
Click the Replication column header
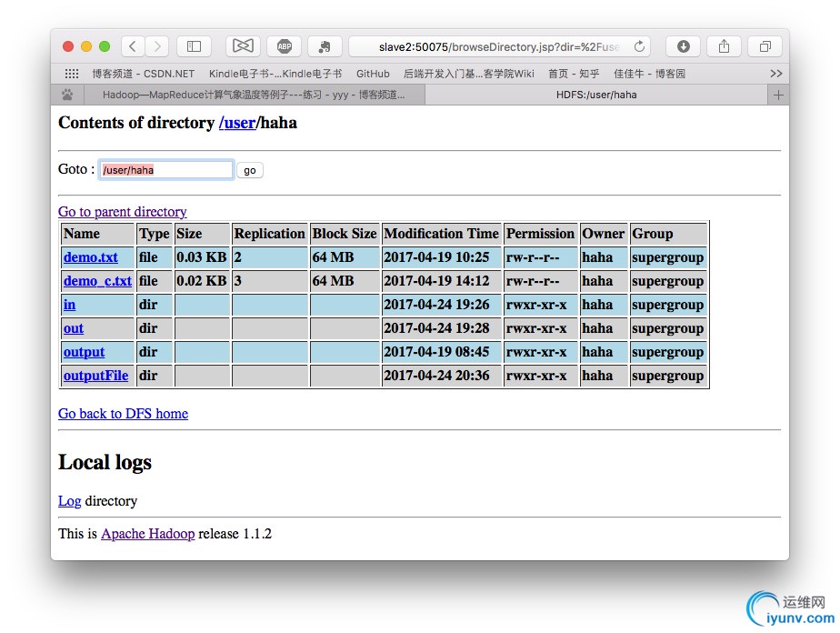(x=269, y=234)
